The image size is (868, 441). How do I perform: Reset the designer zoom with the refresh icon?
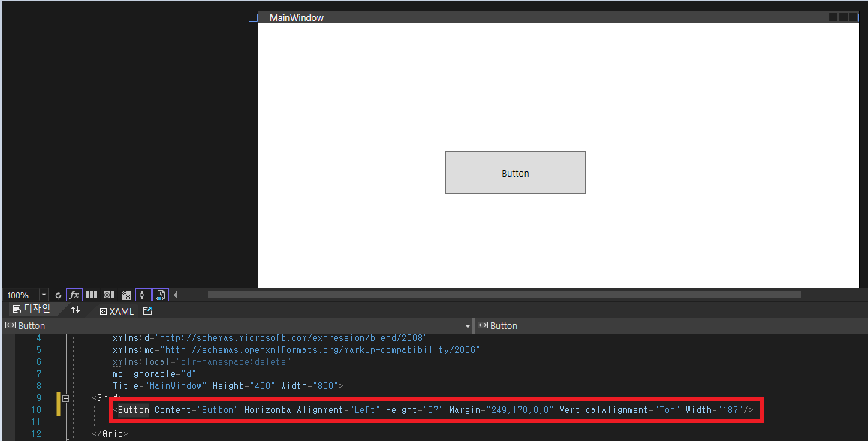58,295
